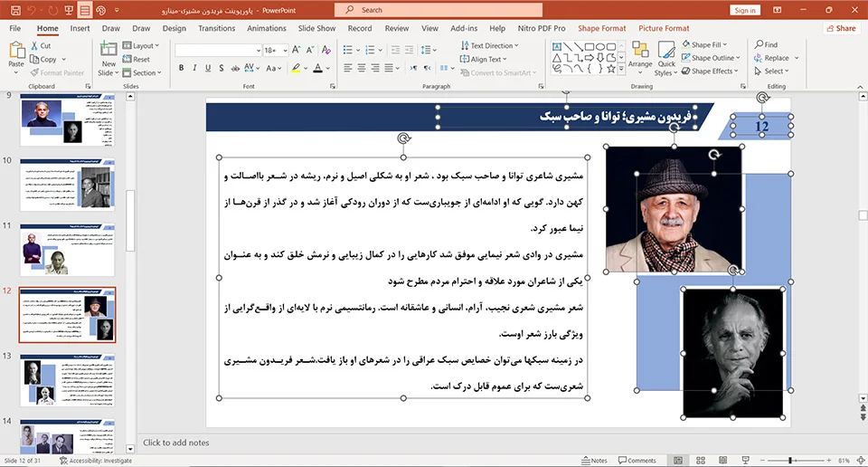Toggle left-to-right text direction
868x467 pixels.
413,68
